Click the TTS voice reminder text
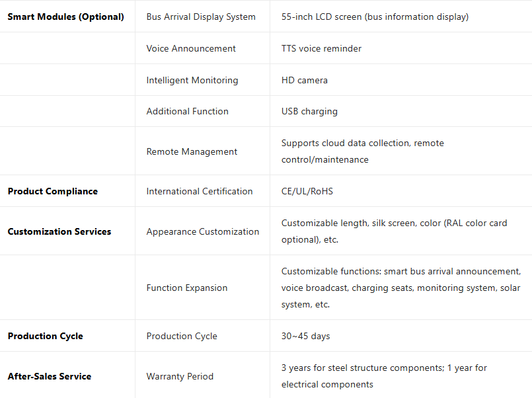Screen dimensions: 532x398 pyautogui.click(x=321, y=48)
